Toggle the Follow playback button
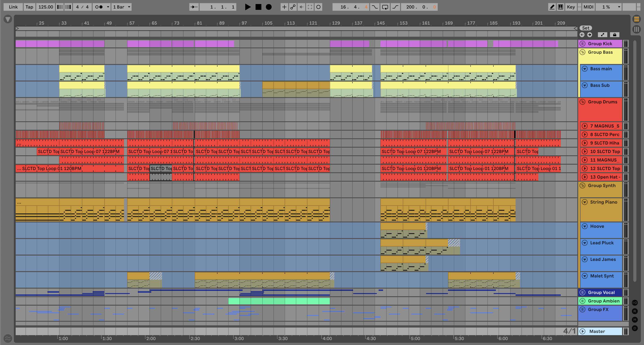This screenshot has height=345, width=644. click(194, 7)
